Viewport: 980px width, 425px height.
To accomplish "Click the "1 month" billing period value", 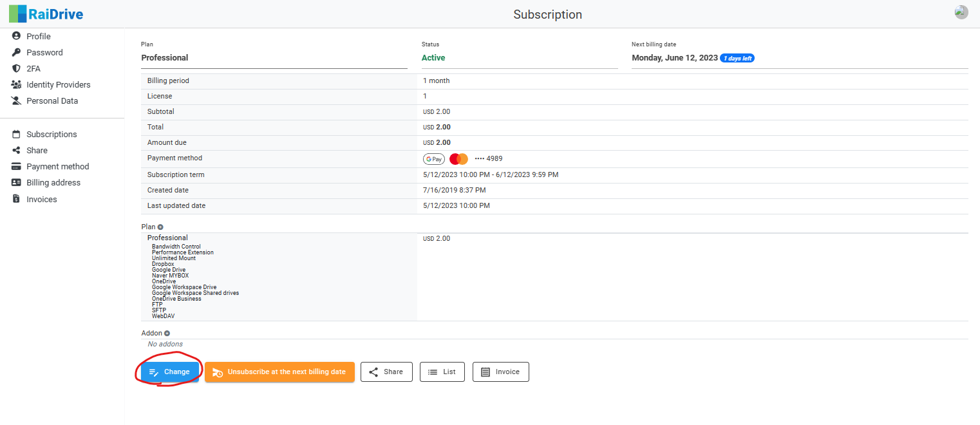I will 437,81.
